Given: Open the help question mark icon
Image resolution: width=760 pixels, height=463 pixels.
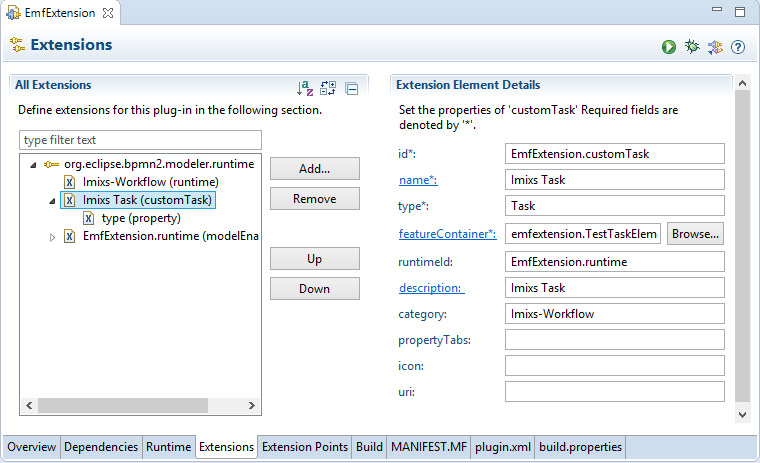Looking at the screenshot, I should click(x=738, y=47).
